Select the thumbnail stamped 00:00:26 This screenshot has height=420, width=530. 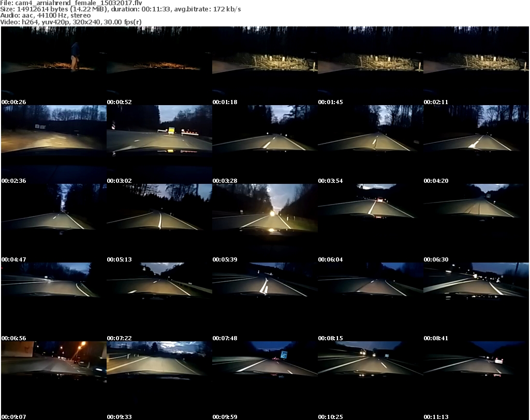pos(54,66)
